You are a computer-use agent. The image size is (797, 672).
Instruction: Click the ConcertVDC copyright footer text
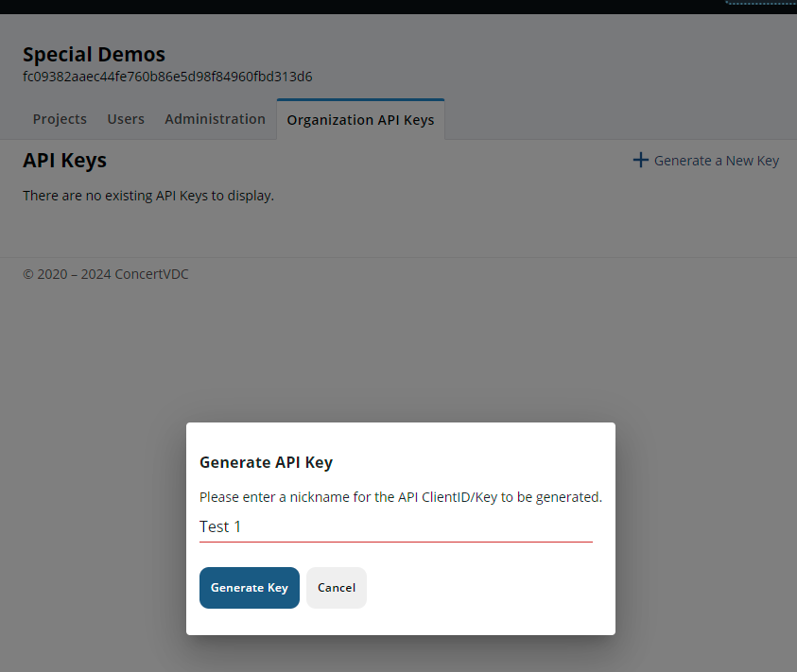(x=106, y=274)
